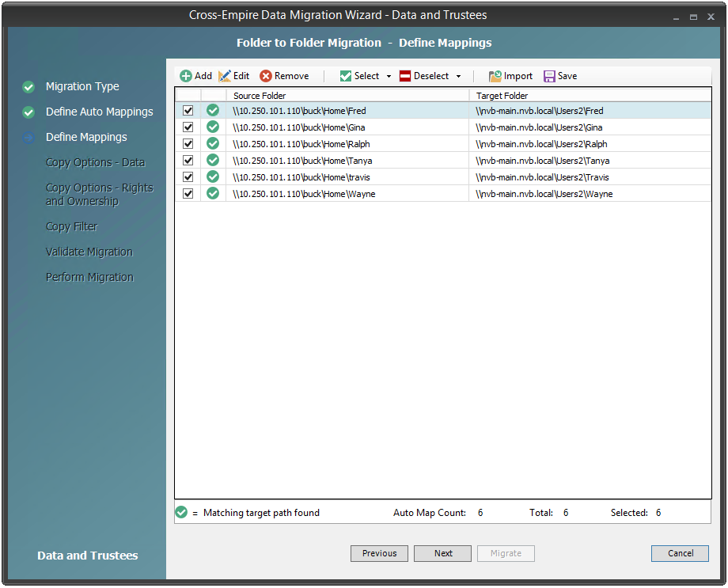Open the Deselect dropdown arrow

pyautogui.click(x=458, y=77)
